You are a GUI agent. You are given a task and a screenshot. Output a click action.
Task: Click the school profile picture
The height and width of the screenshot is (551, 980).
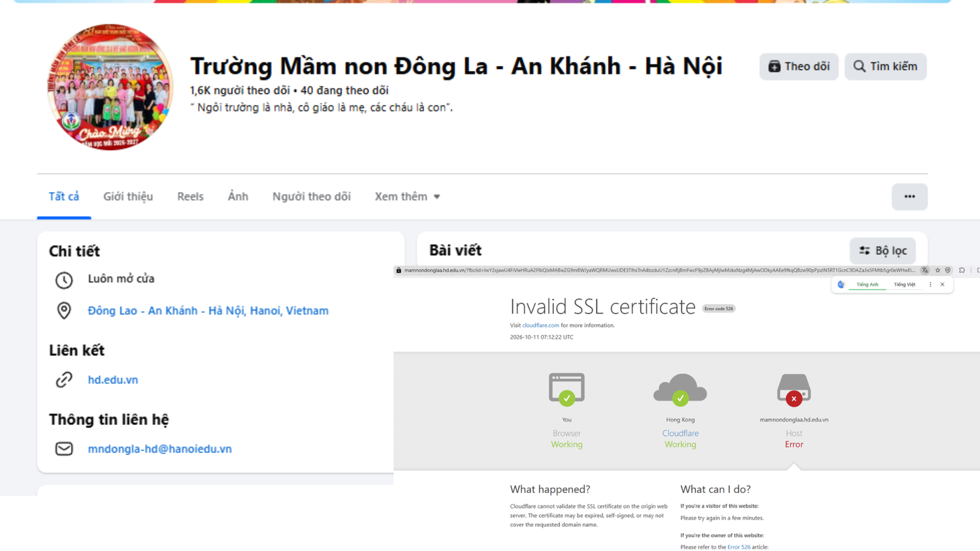110,87
